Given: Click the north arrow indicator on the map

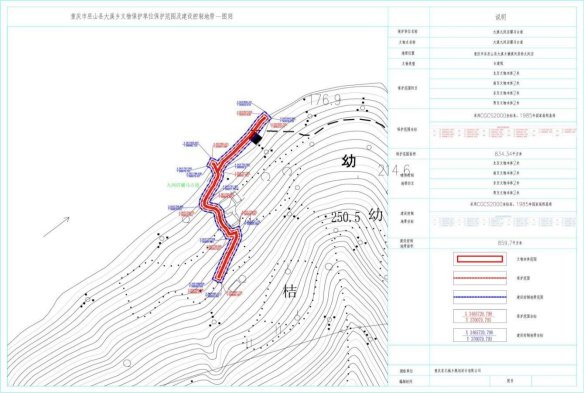Looking at the screenshot, I should click(56, 227).
